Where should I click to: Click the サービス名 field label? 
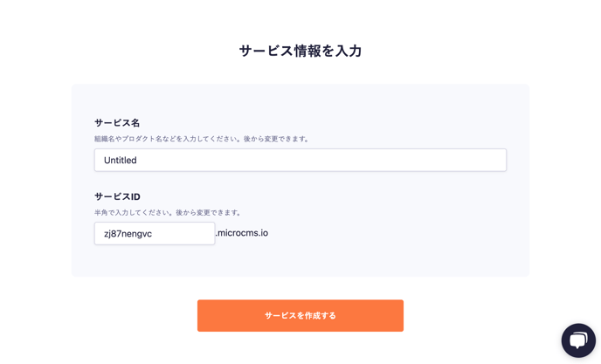coord(117,123)
